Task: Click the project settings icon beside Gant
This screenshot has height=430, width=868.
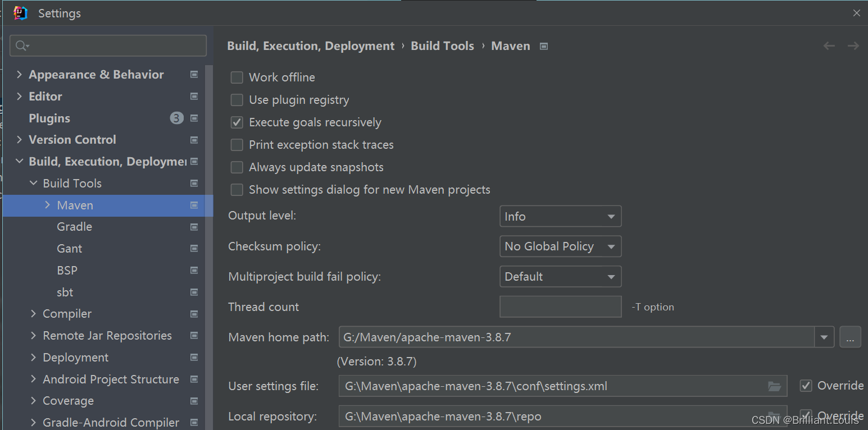Action: [x=194, y=249]
